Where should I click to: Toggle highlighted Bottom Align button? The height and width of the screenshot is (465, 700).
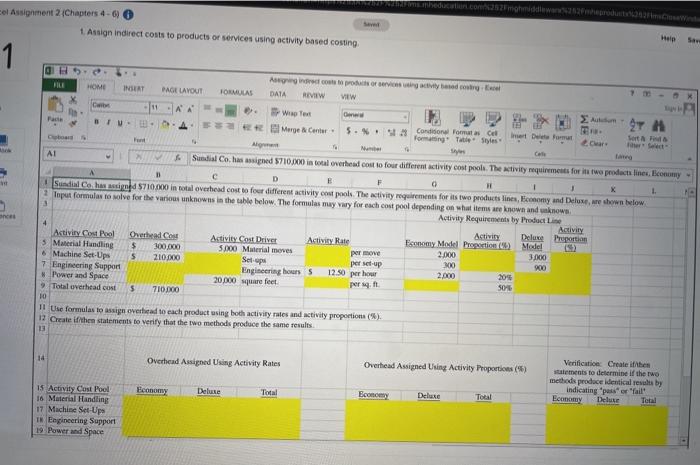pos(231,110)
